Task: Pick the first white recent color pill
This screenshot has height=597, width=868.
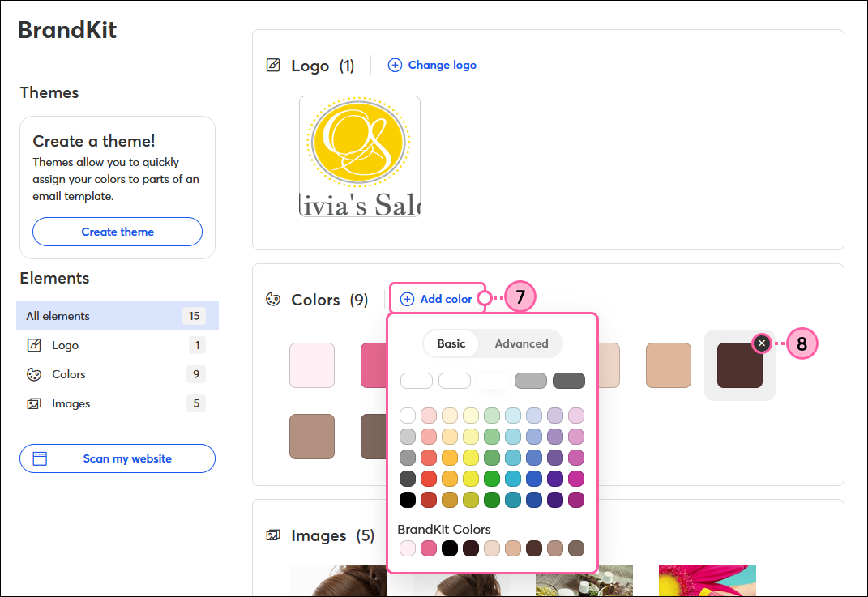Action: (417, 381)
